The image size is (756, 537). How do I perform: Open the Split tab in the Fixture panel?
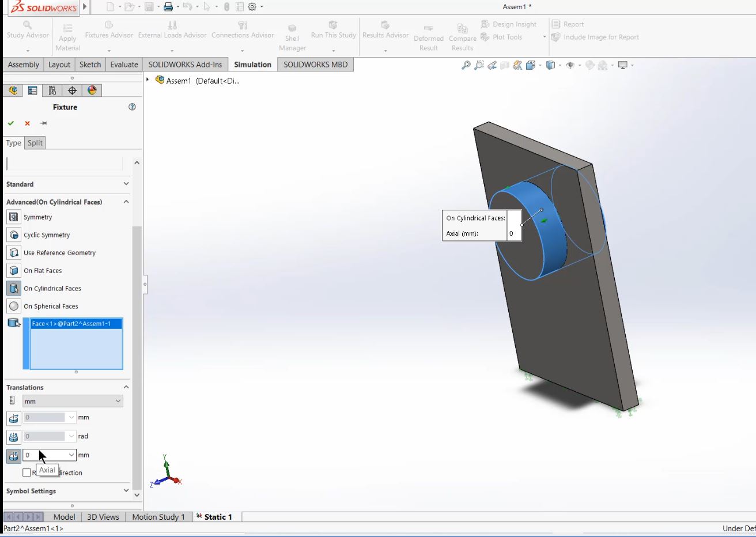35,142
